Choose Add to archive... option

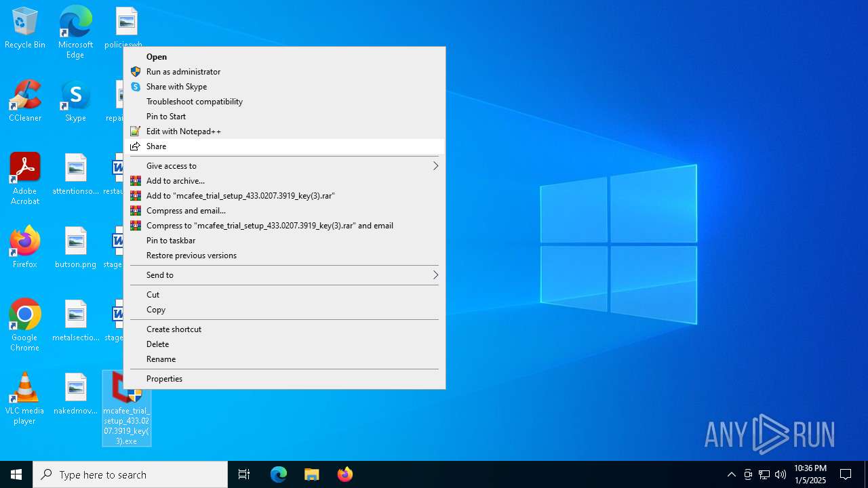pyautogui.click(x=284, y=181)
